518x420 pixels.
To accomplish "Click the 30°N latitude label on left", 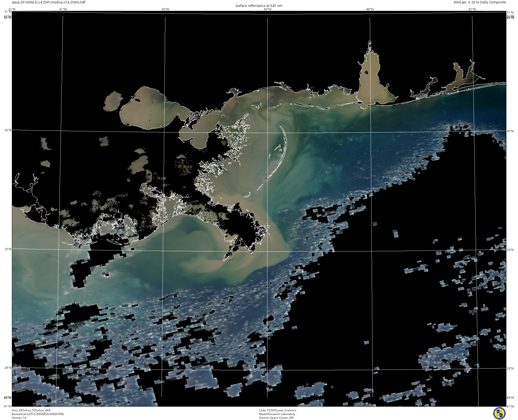I will tap(8, 130).
